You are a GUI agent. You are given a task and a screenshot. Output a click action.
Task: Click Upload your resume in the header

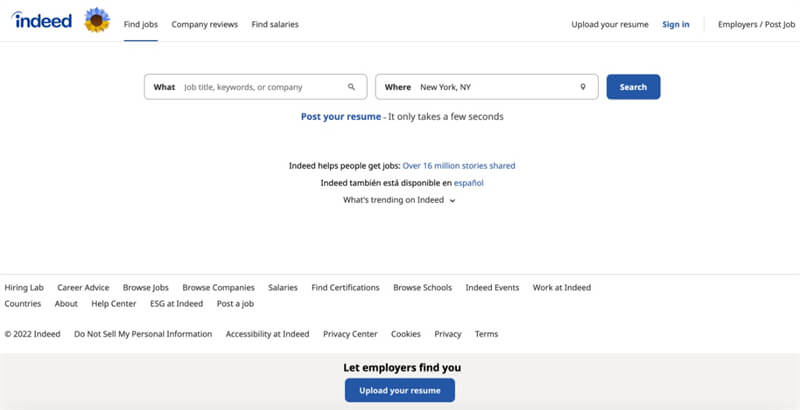(x=610, y=24)
